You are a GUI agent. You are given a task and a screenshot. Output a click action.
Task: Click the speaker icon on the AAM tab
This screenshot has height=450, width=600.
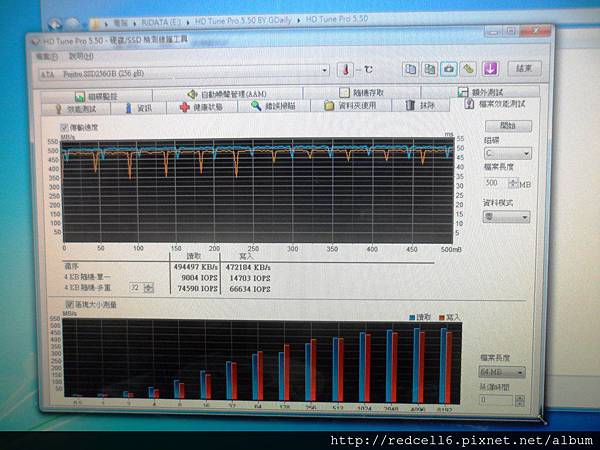tap(192, 94)
